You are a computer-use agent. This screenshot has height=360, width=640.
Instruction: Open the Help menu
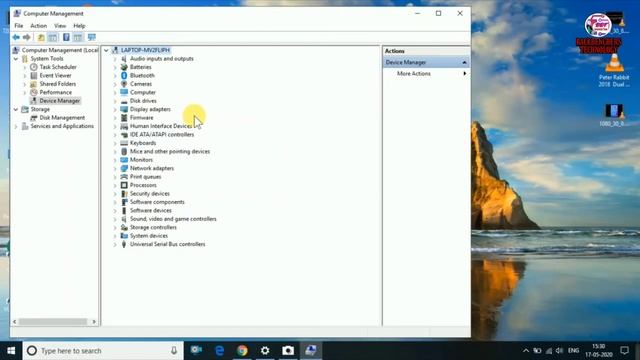coord(79,26)
